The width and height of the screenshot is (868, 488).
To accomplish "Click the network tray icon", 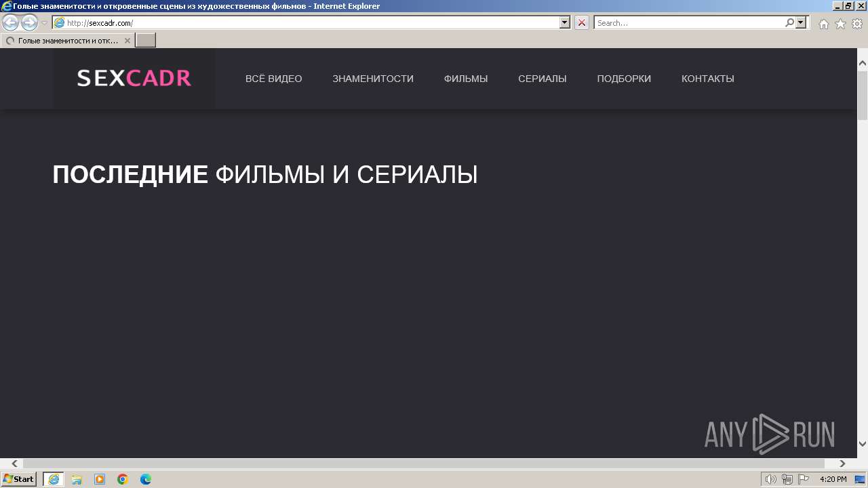I will (x=787, y=479).
